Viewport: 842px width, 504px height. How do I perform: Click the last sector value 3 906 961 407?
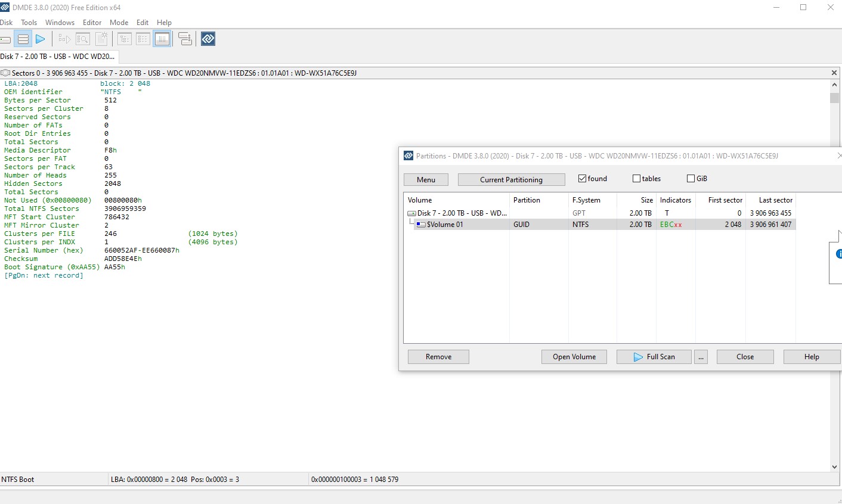coord(770,225)
